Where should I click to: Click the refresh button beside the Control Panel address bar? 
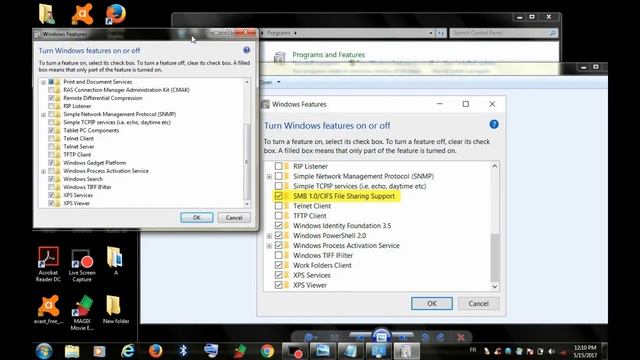(x=441, y=33)
